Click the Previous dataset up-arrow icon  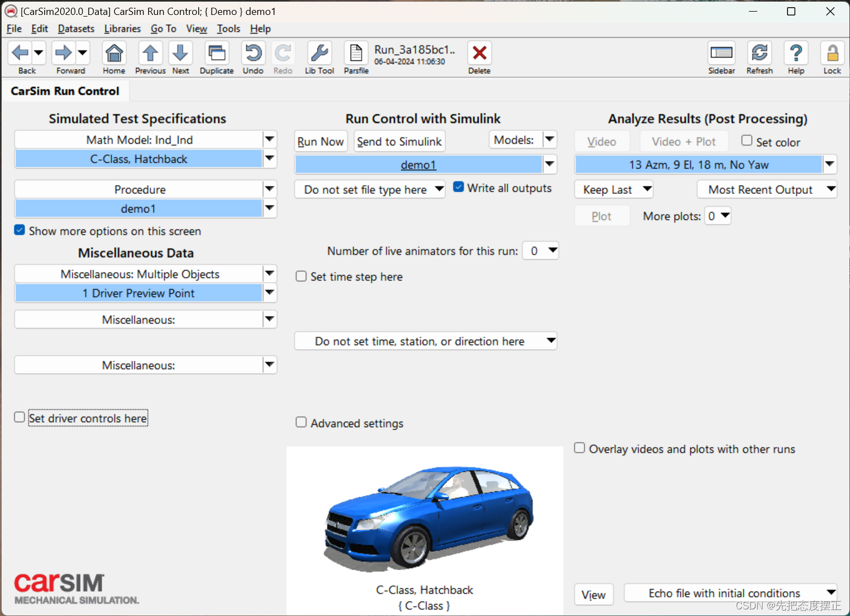(x=150, y=53)
